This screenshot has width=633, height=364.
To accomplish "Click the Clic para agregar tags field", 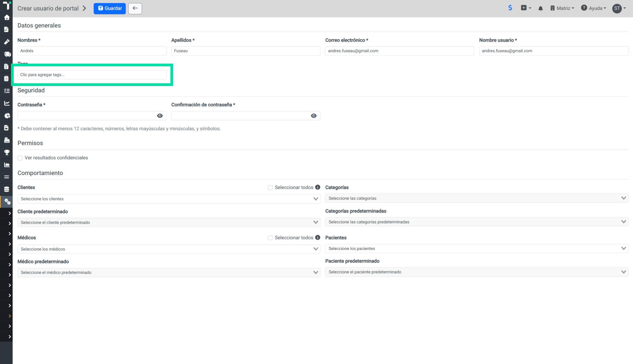I will [x=92, y=75].
